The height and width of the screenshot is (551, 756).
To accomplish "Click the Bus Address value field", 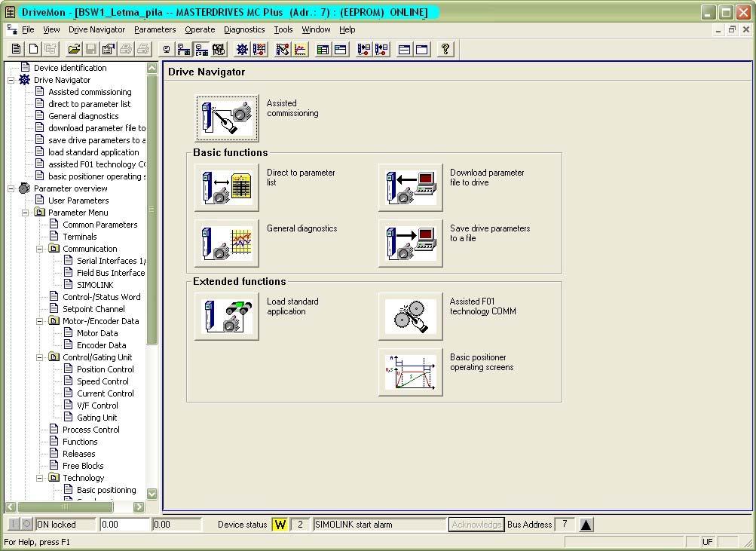I will pyautogui.click(x=565, y=524).
